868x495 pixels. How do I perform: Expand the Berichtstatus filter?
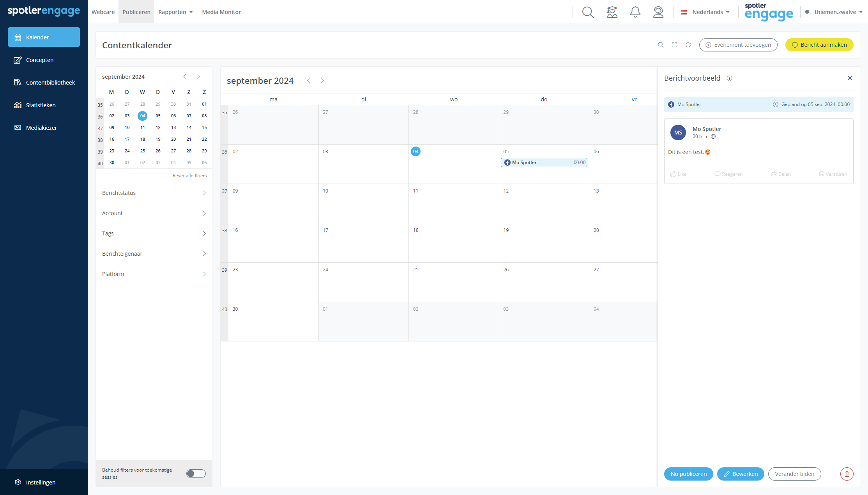click(154, 193)
